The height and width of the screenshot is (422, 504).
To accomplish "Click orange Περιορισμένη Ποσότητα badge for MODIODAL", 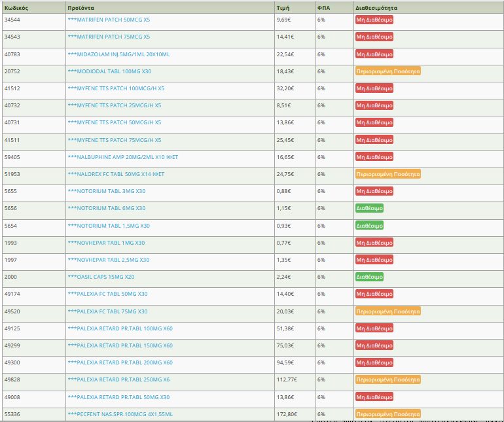I will 387,71.
